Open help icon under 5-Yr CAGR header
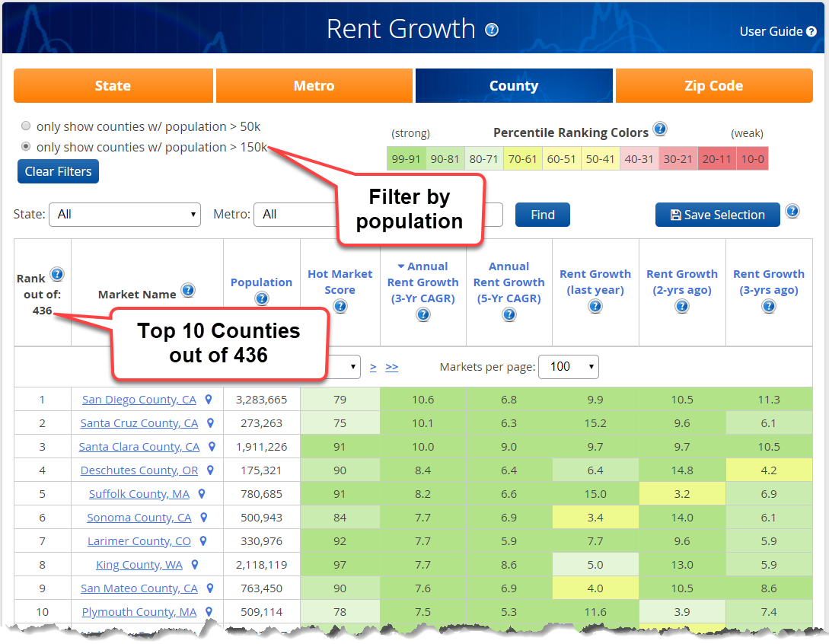This screenshot has height=644, width=829. click(x=509, y=314)
